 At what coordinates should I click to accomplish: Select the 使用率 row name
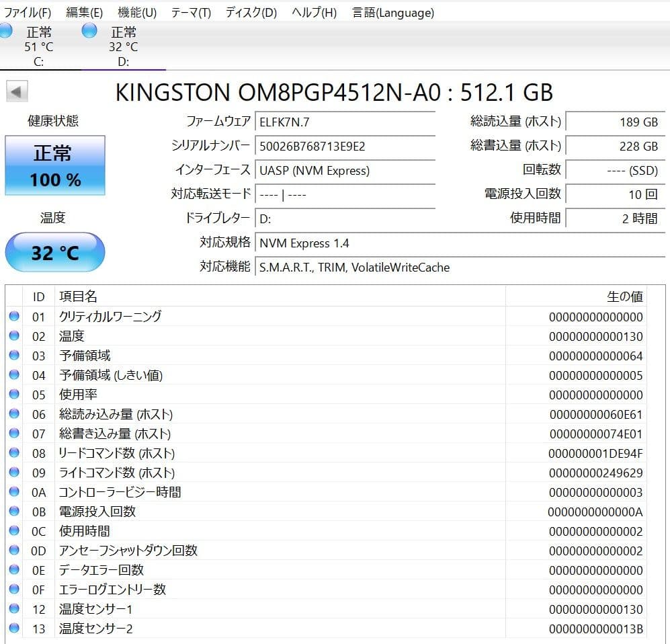(x=78, y=395)
